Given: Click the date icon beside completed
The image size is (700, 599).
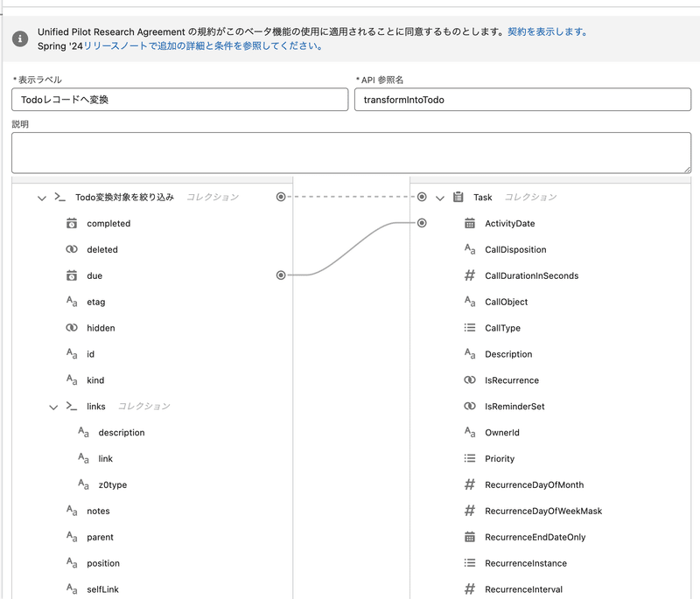Looking at the screenshot, I should pyautogui.click(x=72, y=223).
